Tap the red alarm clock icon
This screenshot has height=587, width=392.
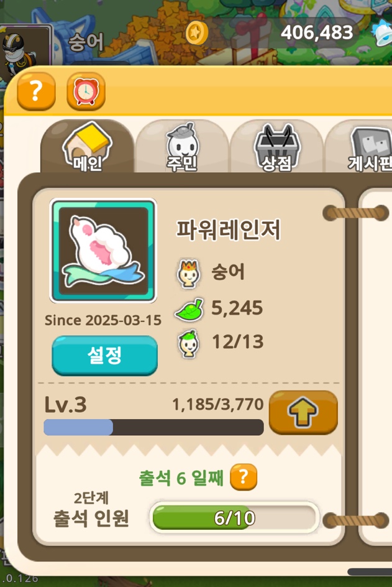pyautogui.click(x=86, y=91)
